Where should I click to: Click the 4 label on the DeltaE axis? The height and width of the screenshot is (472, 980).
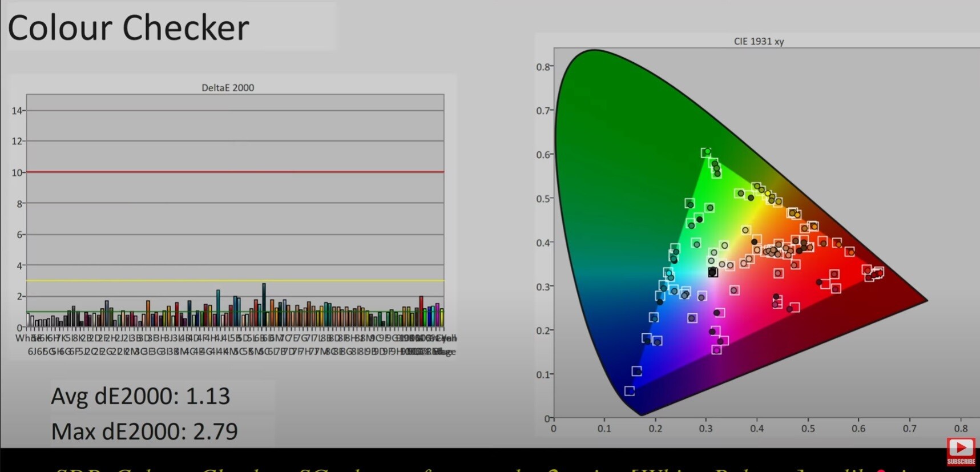(19, 265)
